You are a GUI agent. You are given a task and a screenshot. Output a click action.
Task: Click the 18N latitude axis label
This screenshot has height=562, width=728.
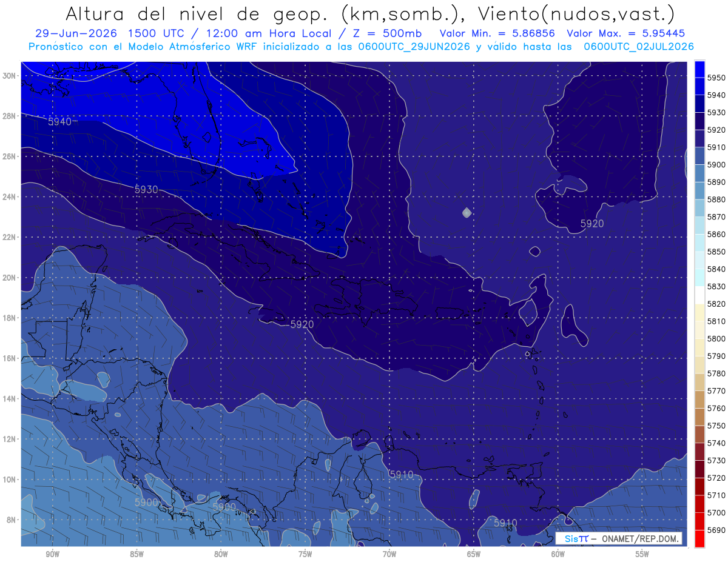tap(9, 318)
